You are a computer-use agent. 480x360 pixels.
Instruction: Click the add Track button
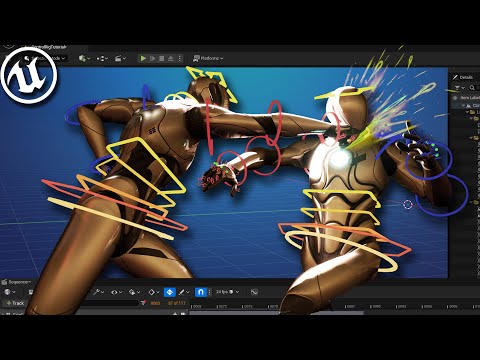(x=15, y=303)
